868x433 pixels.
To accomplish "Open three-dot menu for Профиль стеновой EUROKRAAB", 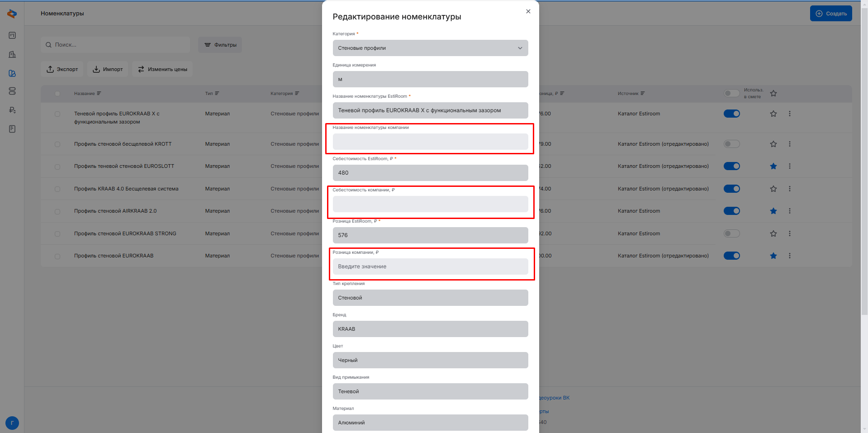I will click(789, 256).
